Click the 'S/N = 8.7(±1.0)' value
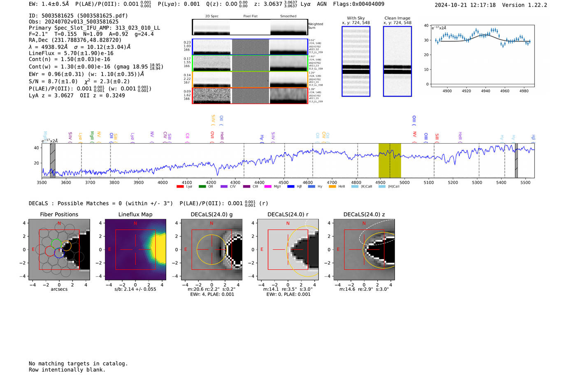 click(53, 81)
